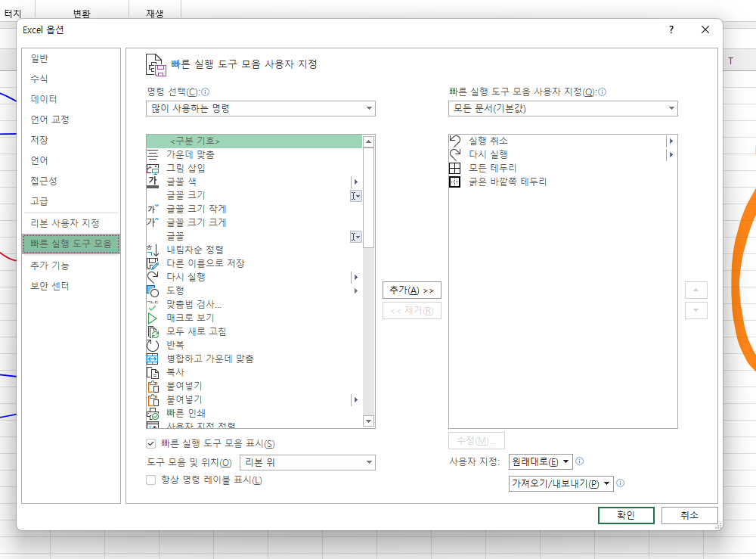Enable 항상 명령 레이블 표시 checkbox
The height and width of the screenshot is (559, 756).
click(151, 480)
